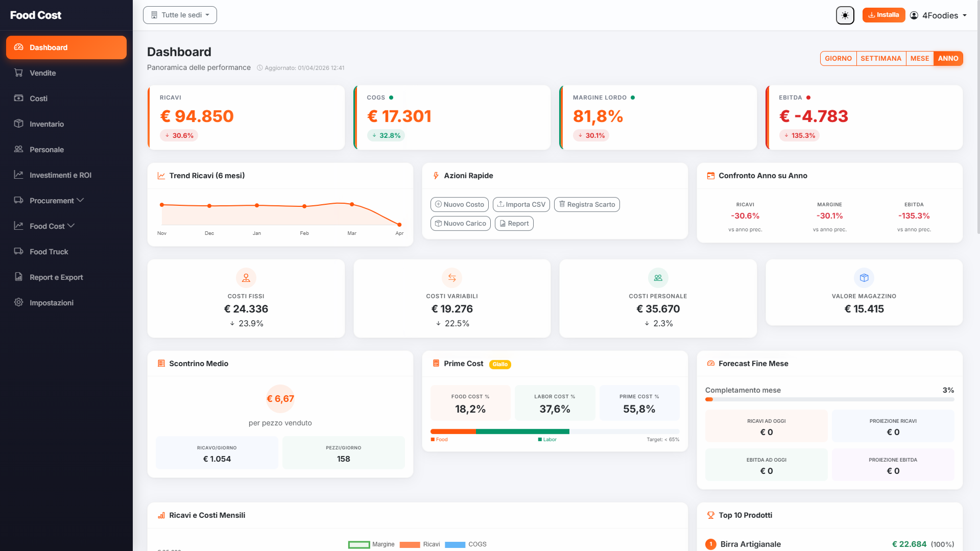The height and width of the screenshot is (551, 980).
Task: Click the Vendite shopping cart icon
Action: [x=19, y=73]
